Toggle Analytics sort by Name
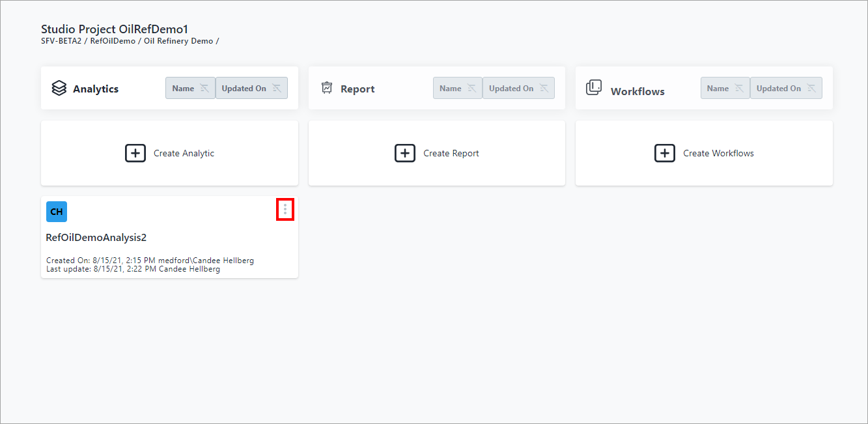868x424 pixels. point(190,89)
